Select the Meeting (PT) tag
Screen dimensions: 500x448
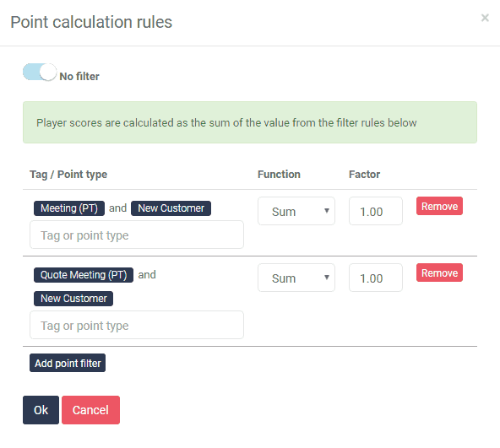[x=69, y=208]
